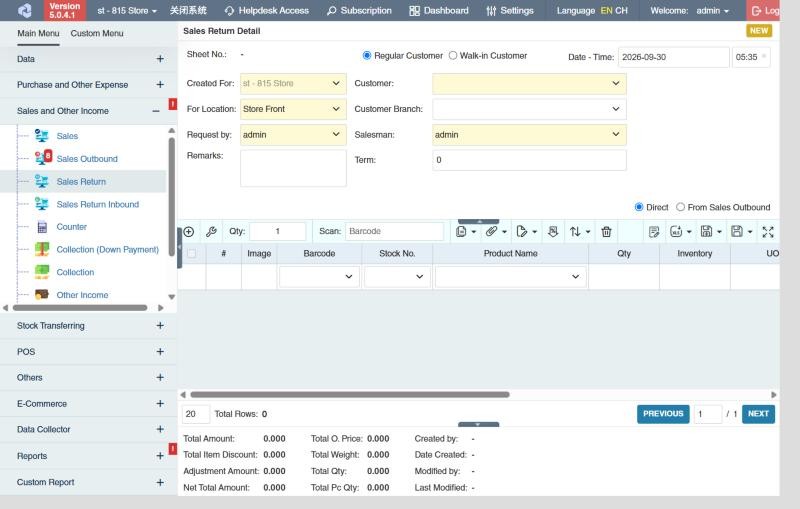This screenshot has width=800, height=509.
Task: Click the red alert badge beside Reports
Action: tap(173, 449)
